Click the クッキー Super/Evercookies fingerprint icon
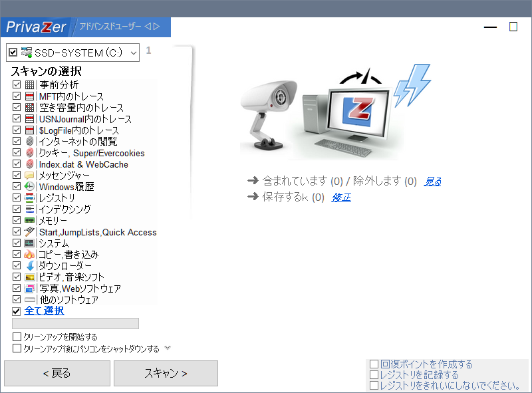Viewport: 532px width, 393px height. point(29,152)
